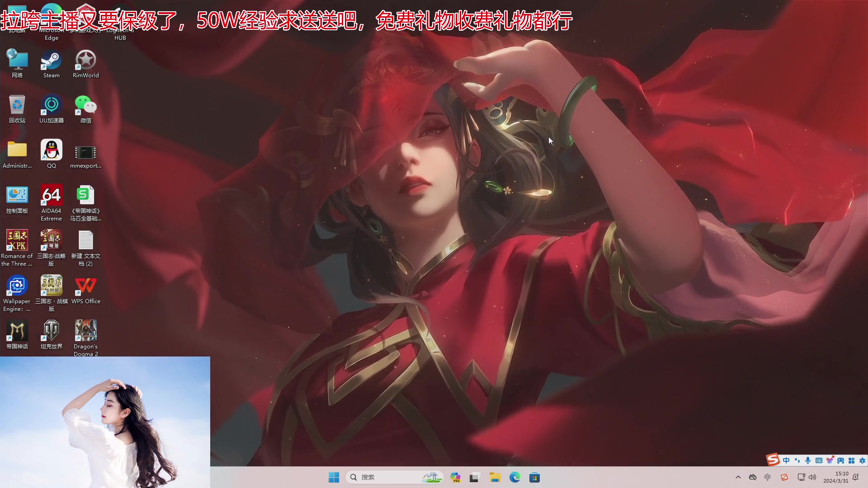Click the Sogou logo on the IME bar

click(x=773, y=460)
